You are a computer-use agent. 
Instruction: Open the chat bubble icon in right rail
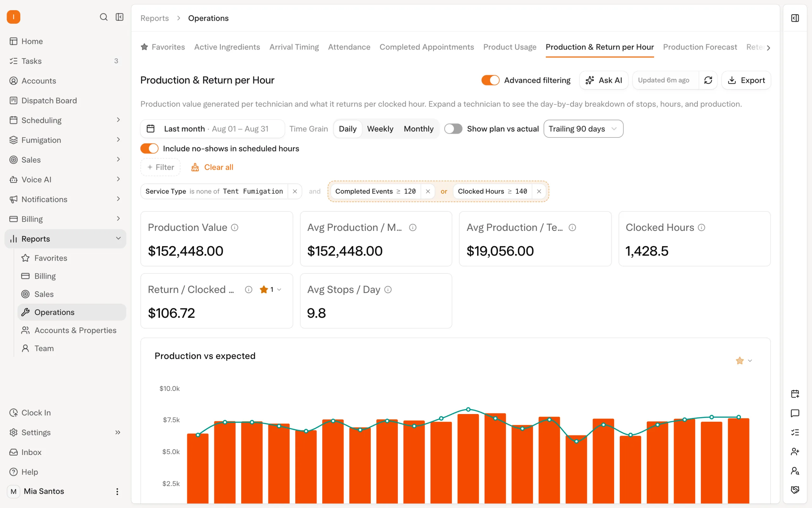(x=795, y=413)
